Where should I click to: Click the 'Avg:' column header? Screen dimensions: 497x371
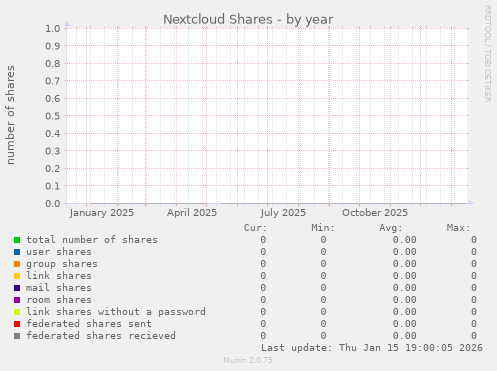coord(391,228)
